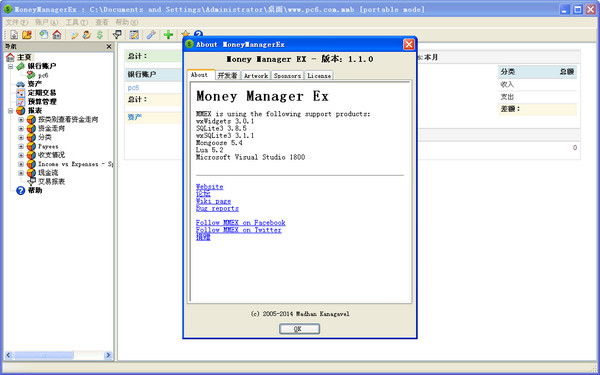600x375 pixels.
Task: Close the About MoneyManagerEx dialog
Action: (x=409, y=44)
